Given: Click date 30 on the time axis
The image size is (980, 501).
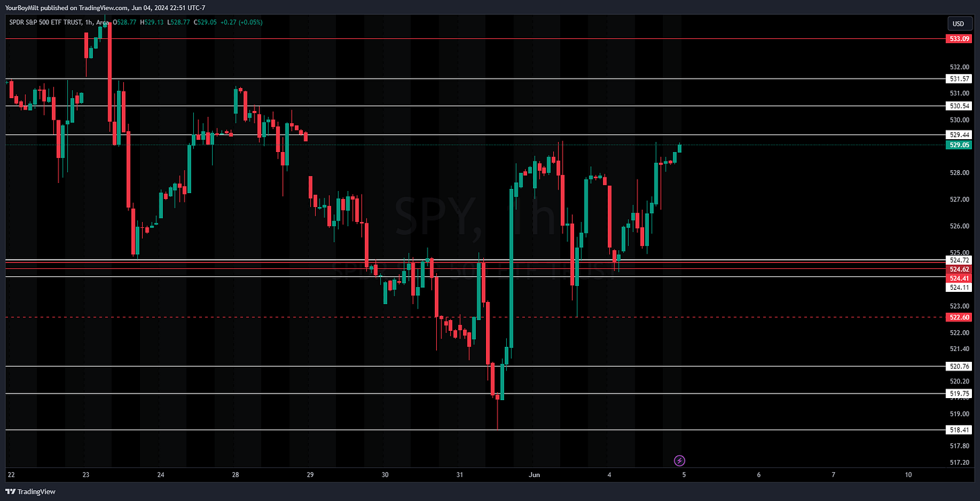Looking at the screenshot, I should (x=384, y=475).
